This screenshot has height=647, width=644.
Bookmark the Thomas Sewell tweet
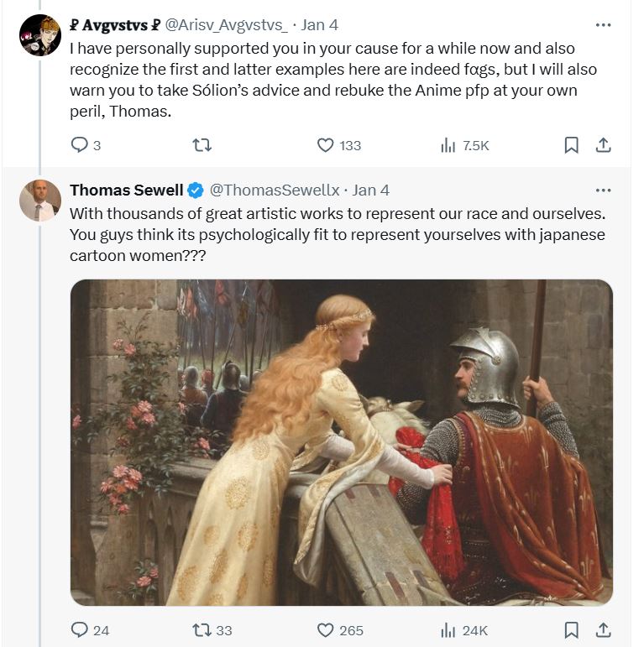coord(571,630)
